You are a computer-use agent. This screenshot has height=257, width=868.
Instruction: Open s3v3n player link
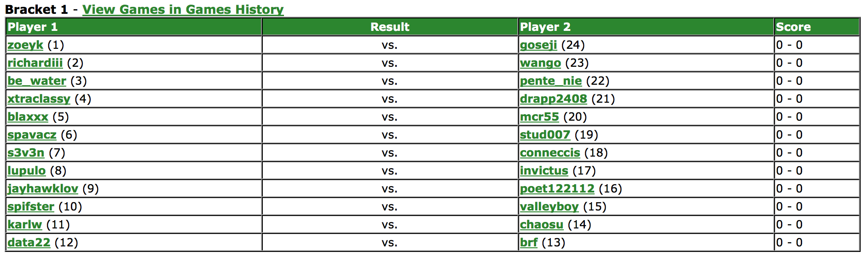point(26,153)
